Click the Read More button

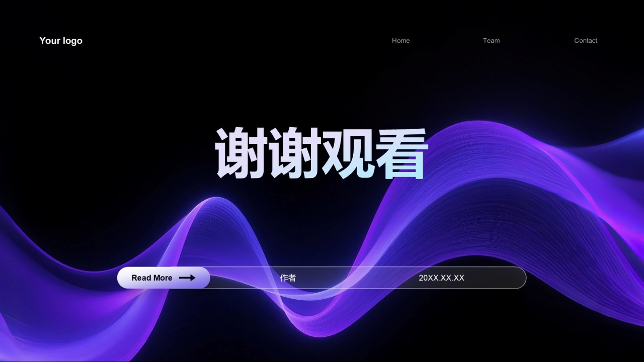164,278
